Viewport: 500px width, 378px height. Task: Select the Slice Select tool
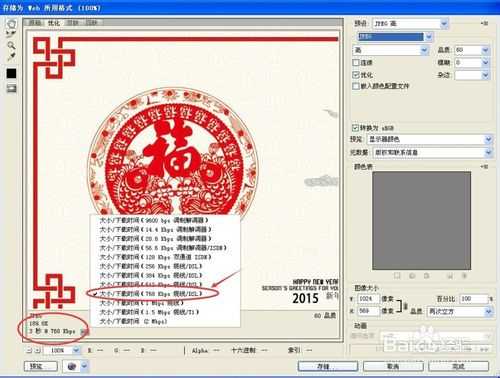11,34
